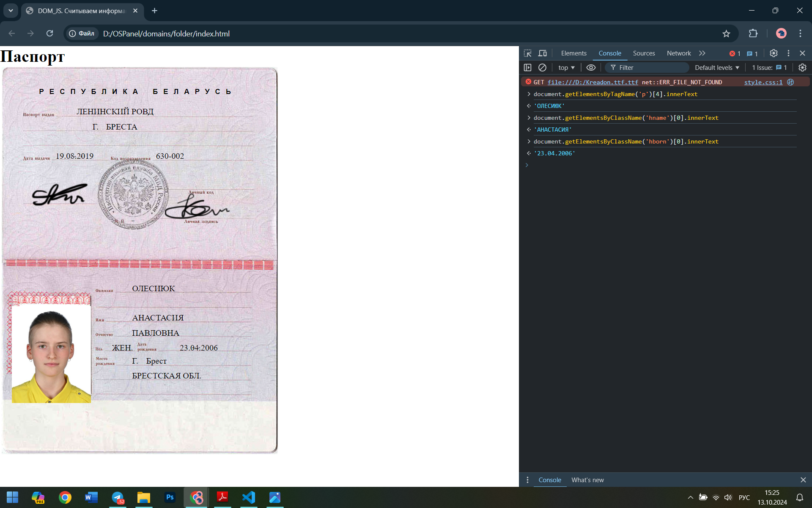Follow the style.css:1 source link
This screenshot has width=812, height=508.
pos(763,82)
